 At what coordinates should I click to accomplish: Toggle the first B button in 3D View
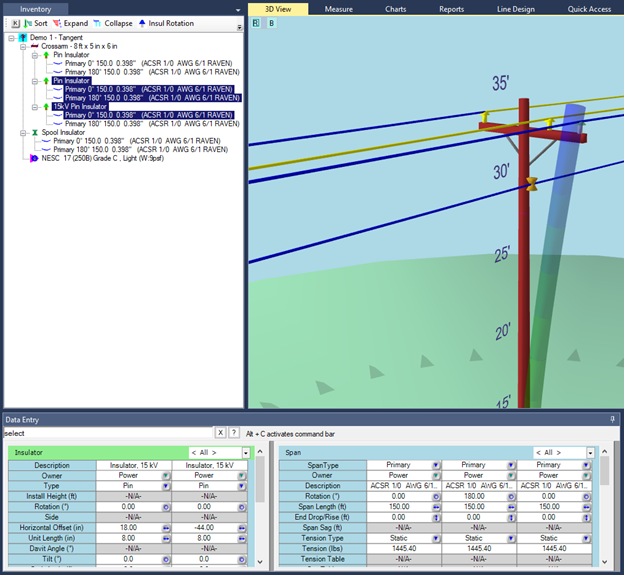click(256, 22)
